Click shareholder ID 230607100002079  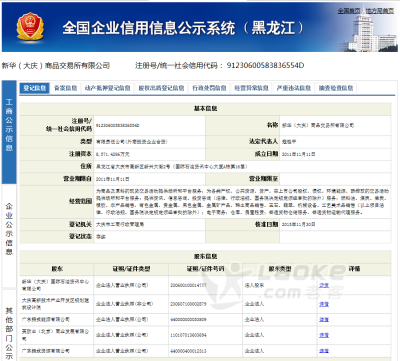(x=188, y=304)
